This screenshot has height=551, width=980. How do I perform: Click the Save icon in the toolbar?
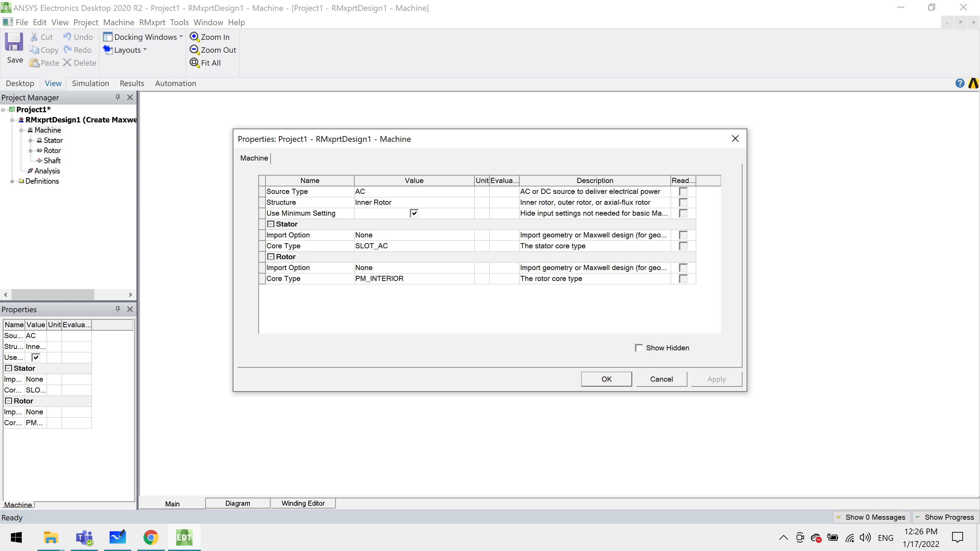14,42
